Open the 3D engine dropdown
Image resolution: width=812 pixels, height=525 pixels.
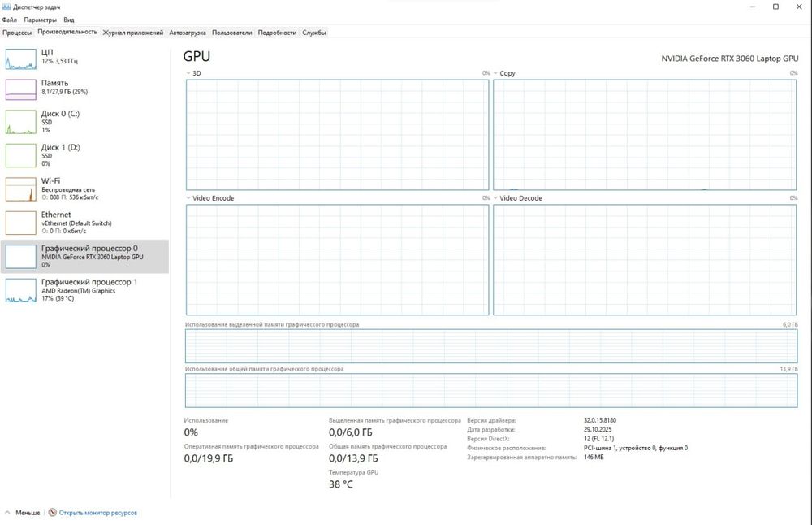188,73
